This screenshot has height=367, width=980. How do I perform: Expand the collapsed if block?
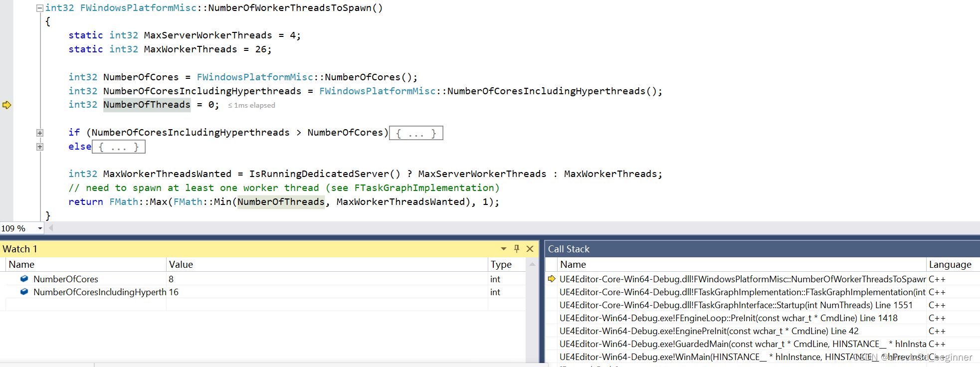coord(39,133)
